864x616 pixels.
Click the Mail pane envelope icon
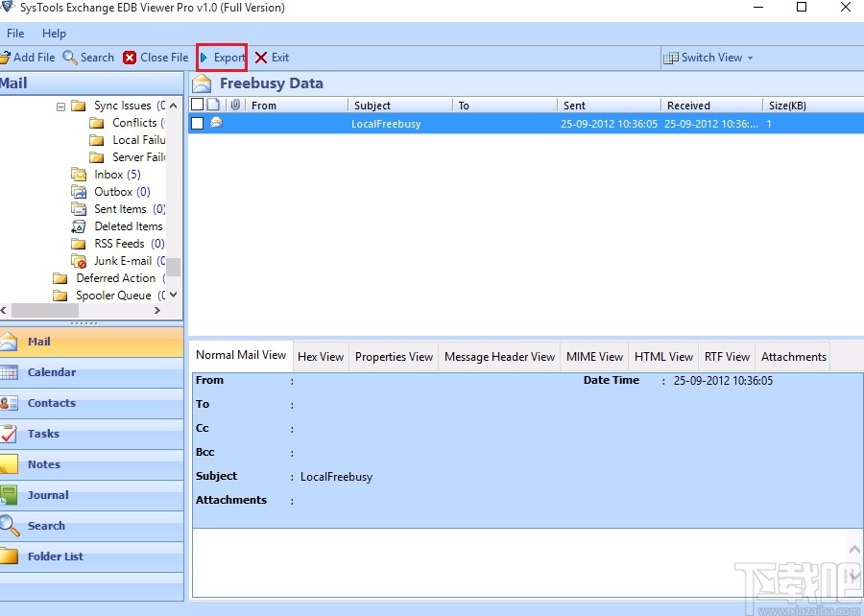click(x=12, y=342)
